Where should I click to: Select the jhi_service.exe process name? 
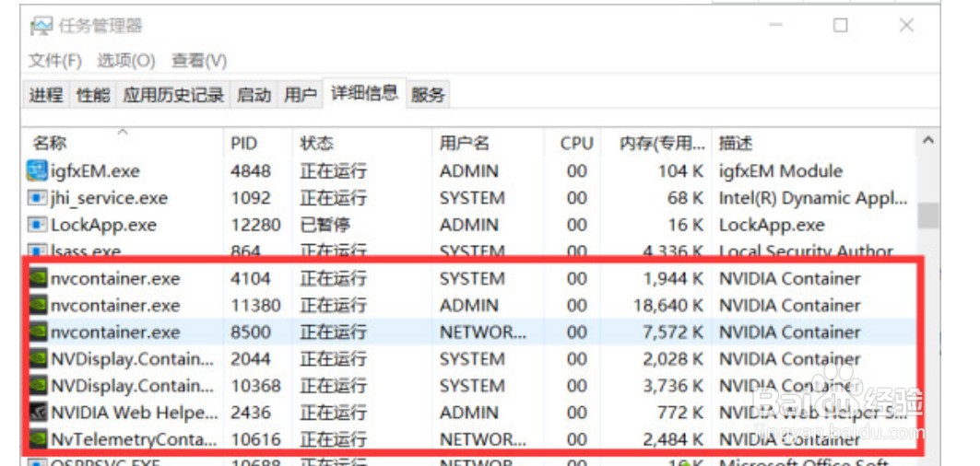[x=110, y=198]
